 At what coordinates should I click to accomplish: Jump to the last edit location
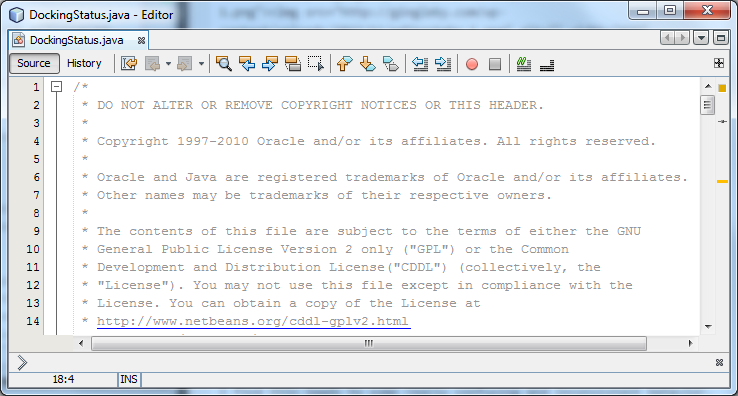click(x=129, y=63)
